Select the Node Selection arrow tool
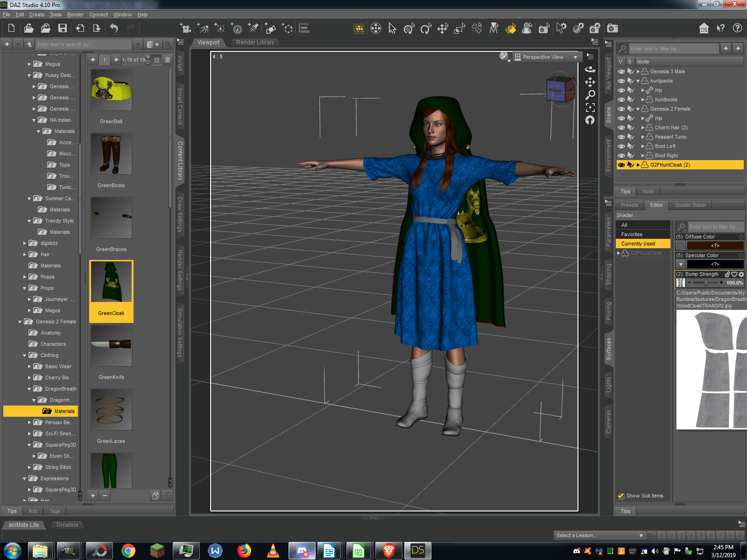 point(392,28)
